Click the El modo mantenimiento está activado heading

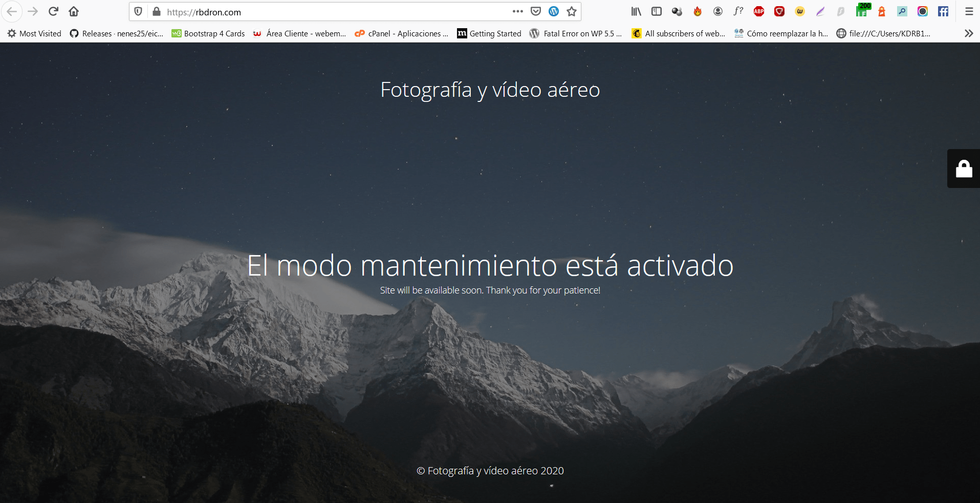(x=490, y=266)
